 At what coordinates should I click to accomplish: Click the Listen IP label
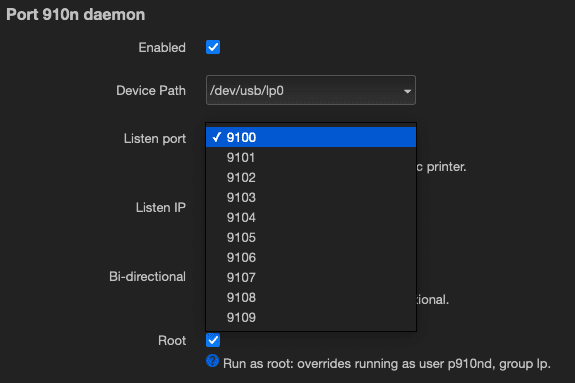(161, 208)
